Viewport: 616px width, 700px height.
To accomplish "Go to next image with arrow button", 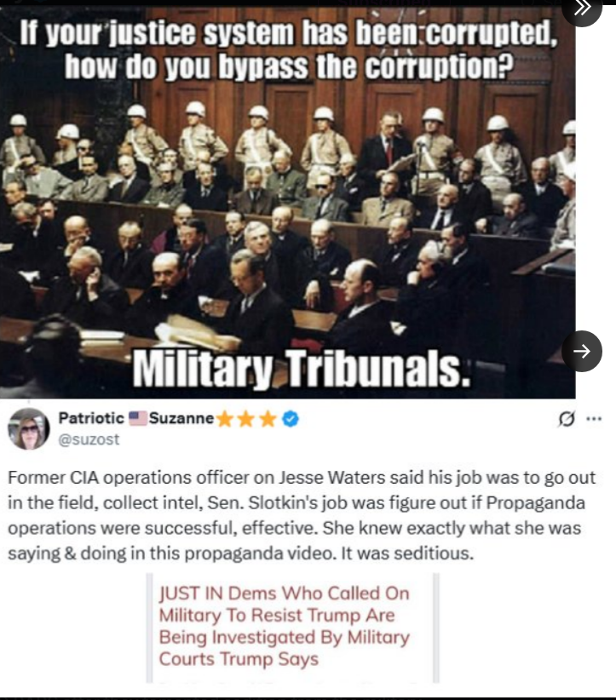I will point(582,352).
